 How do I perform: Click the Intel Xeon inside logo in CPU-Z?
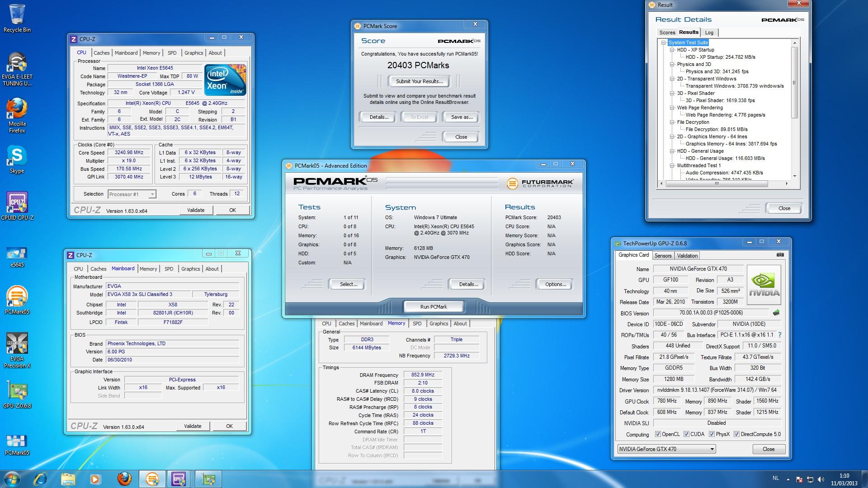[x=225, y=80]
